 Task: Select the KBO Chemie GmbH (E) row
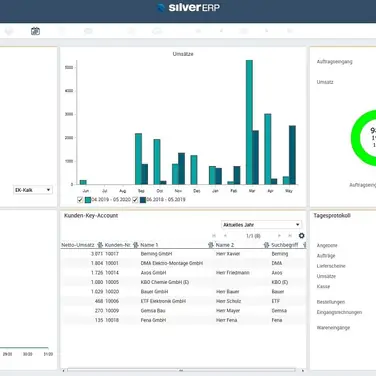pyautogui.click(x=183, y=282)
